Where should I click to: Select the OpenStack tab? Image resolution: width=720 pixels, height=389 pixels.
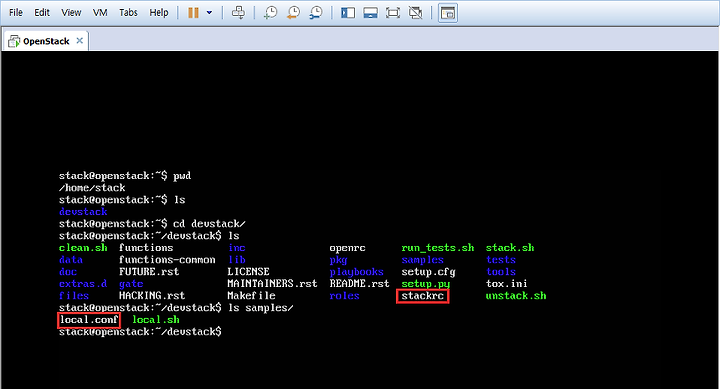46,41
